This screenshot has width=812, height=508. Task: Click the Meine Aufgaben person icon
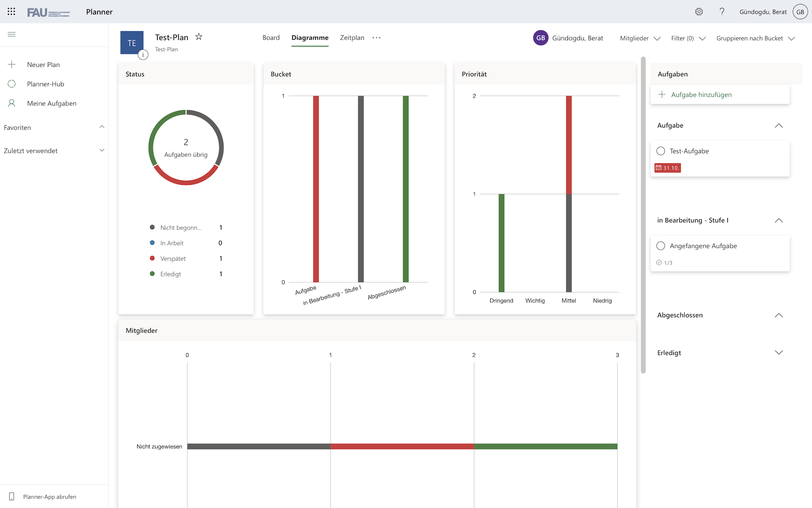coord(12,103)
